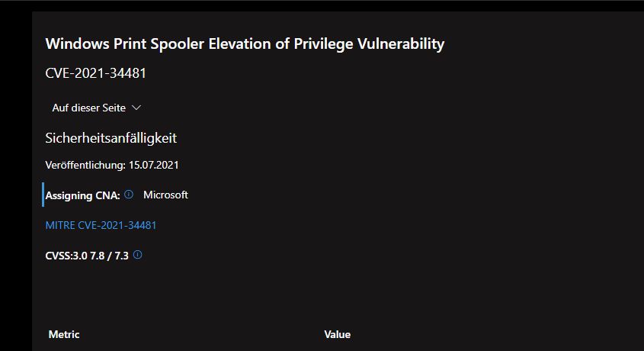The height and width of the screenshot is (351, 644).
Task: Jump to the Sicherheitsanfälligkeit section heading
Action: [x=111, y=138]
